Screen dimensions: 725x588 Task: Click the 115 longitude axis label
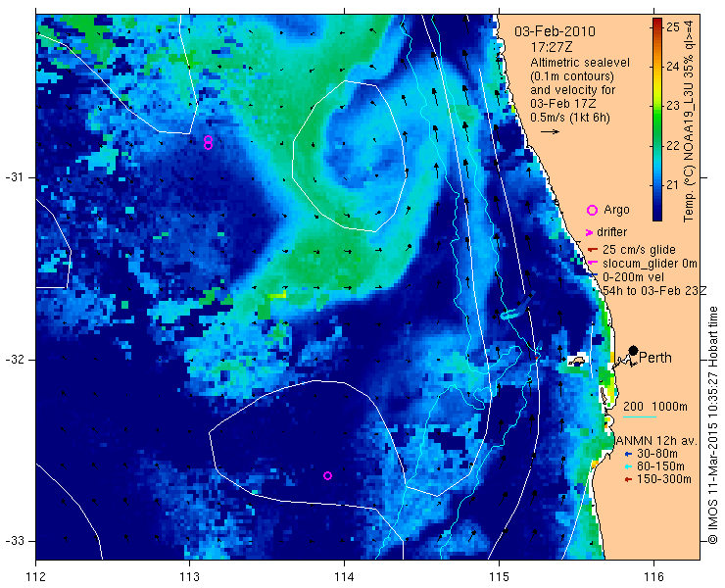click(499, 577)
